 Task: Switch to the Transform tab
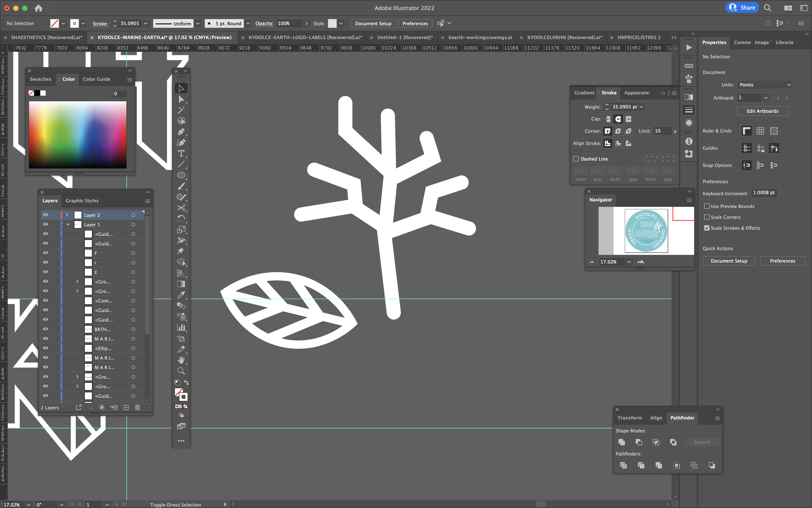[x=629, y=418]
